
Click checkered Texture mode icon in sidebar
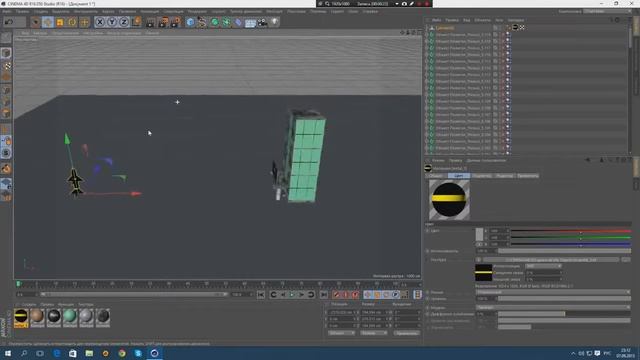point(6,65)
